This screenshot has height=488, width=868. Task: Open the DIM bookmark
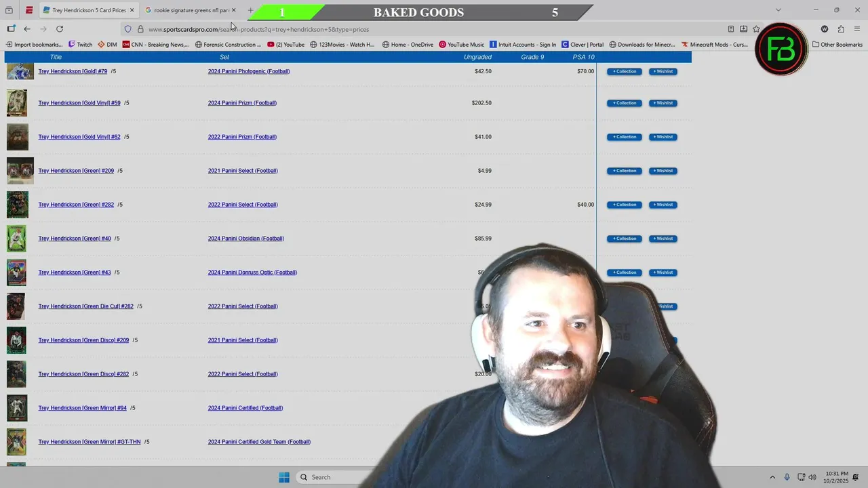107,45
